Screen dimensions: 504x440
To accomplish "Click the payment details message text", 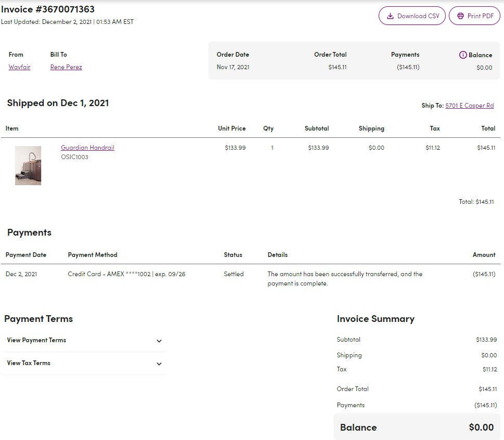I will pos(345,279).
